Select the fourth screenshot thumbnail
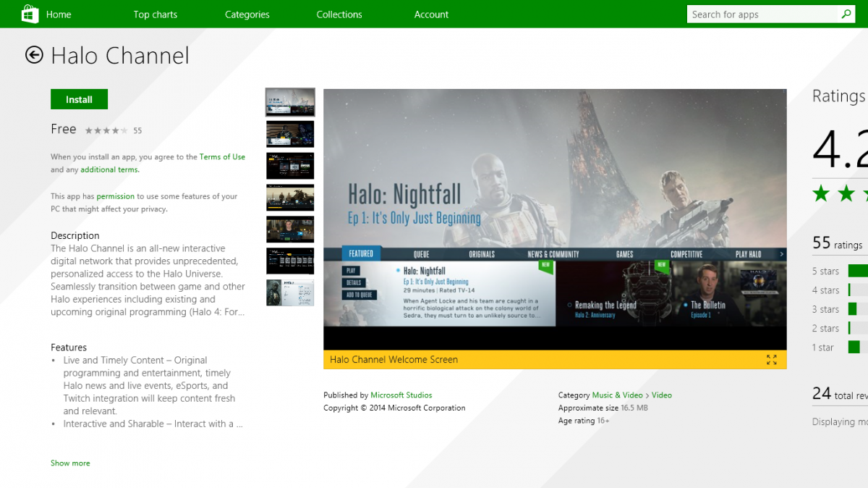868x488 pixels. point(290,198)
